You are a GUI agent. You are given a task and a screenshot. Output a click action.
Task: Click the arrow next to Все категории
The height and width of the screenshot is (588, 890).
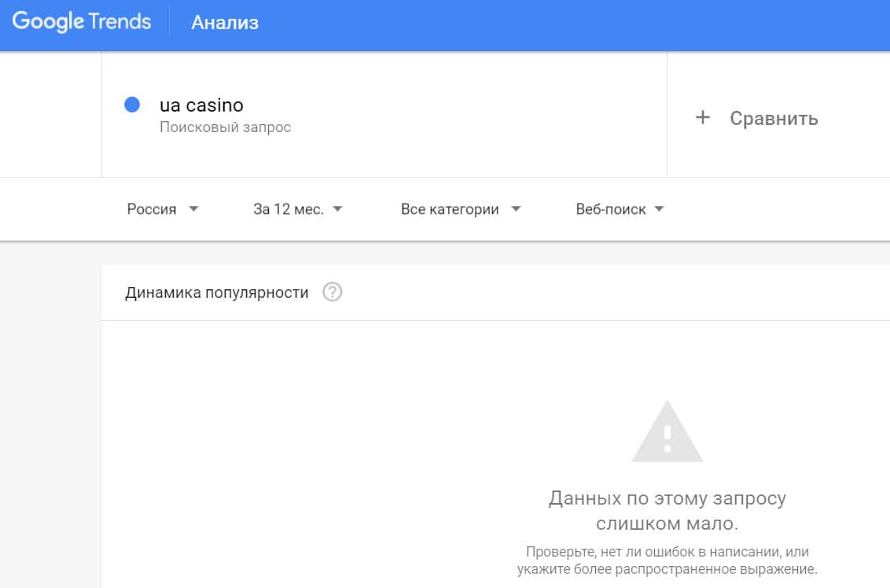[x=517, y=209]
